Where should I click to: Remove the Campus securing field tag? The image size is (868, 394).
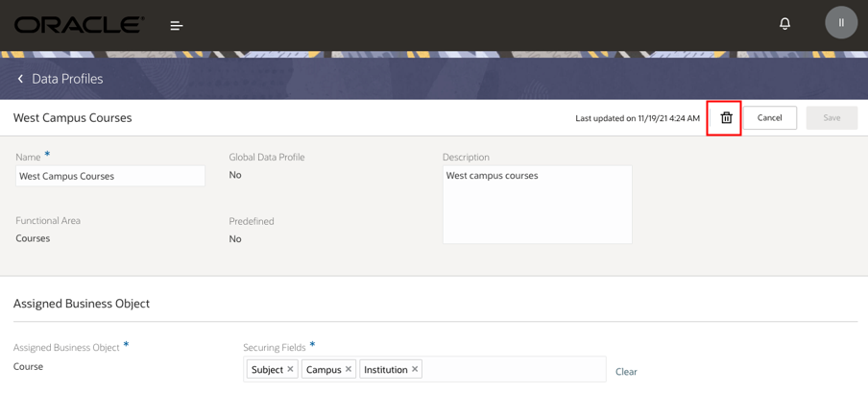click(349, 370)
